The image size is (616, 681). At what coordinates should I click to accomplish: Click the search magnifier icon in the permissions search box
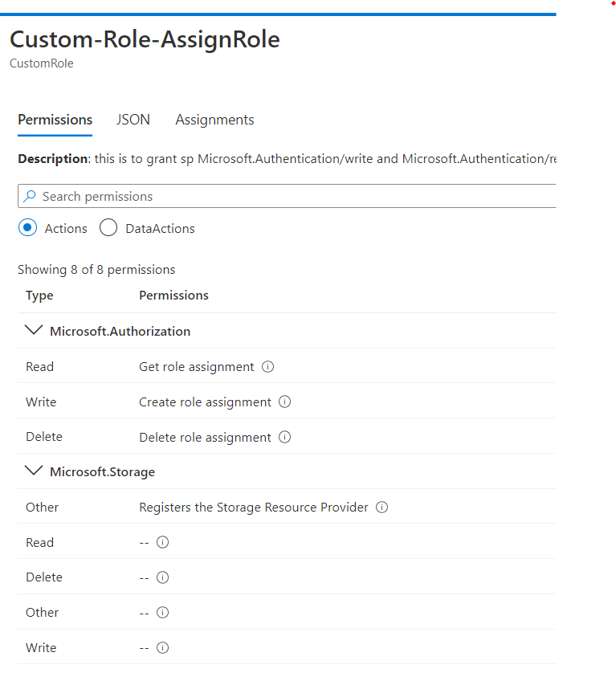29,196
